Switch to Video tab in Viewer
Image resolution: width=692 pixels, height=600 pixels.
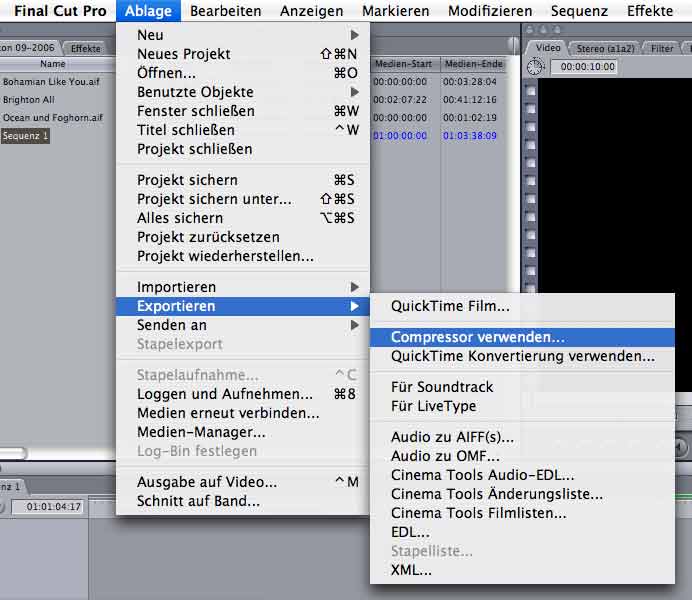[x=548, y=48]
